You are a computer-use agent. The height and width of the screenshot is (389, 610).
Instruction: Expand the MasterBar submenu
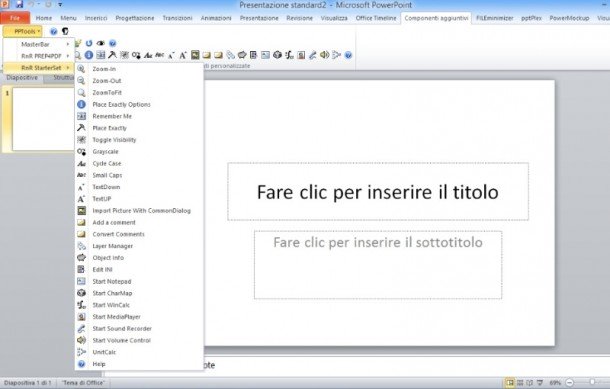[x=39, y=44]
